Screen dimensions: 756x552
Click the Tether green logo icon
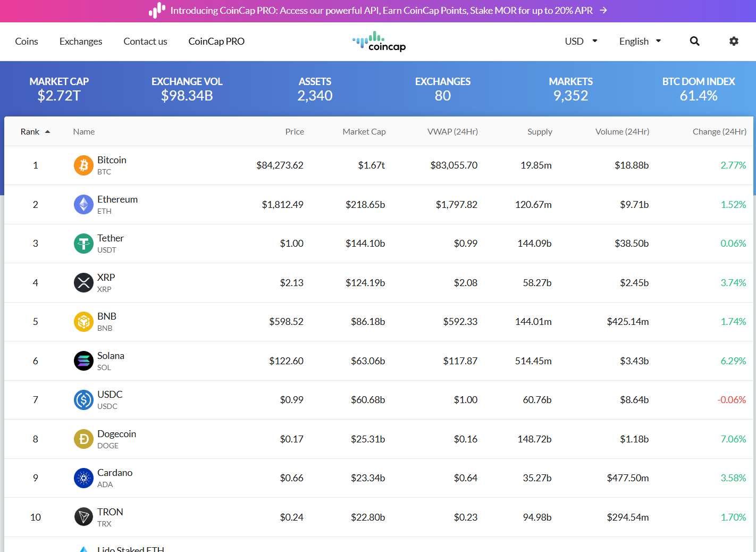click(83, 244)
